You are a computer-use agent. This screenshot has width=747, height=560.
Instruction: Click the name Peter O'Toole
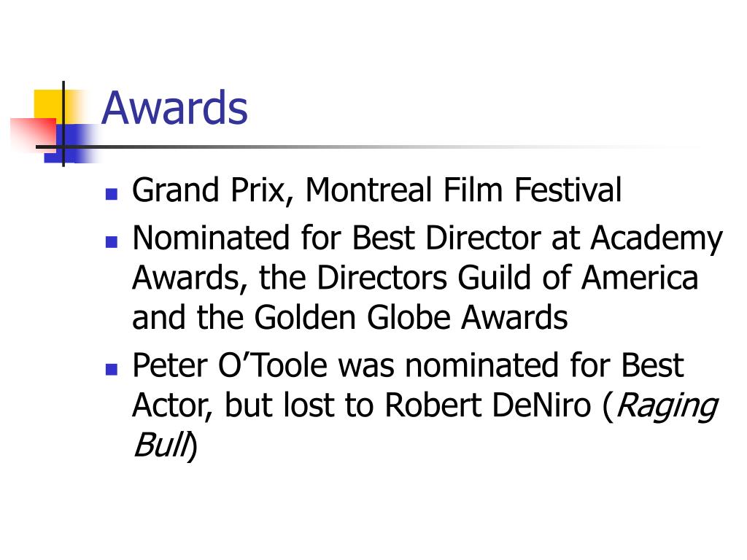tap(230, 365)
